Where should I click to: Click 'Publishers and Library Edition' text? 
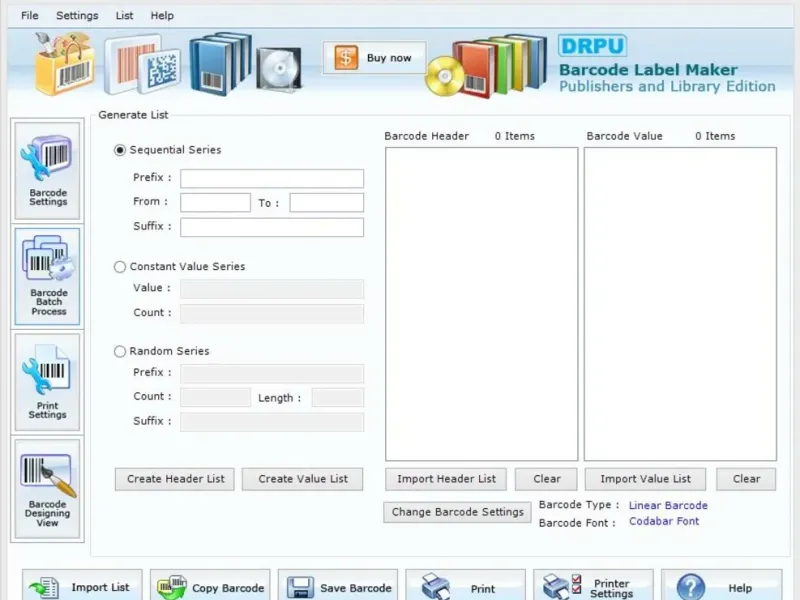[x=667, y=86]
